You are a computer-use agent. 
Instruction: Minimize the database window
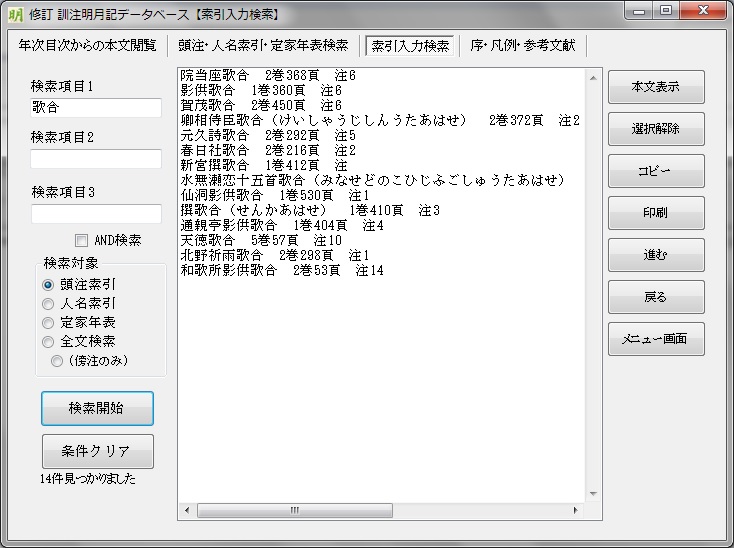click(639, 11)
